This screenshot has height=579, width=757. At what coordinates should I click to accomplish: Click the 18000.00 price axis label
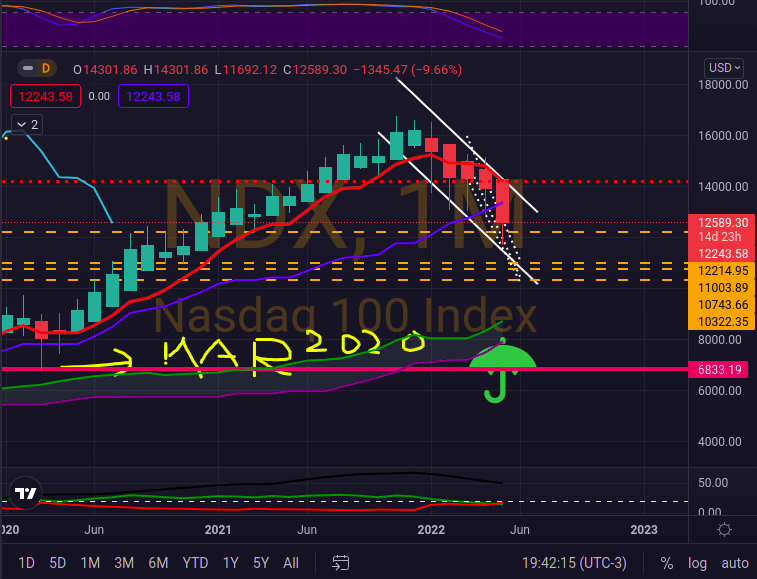(x=723, y=85)
